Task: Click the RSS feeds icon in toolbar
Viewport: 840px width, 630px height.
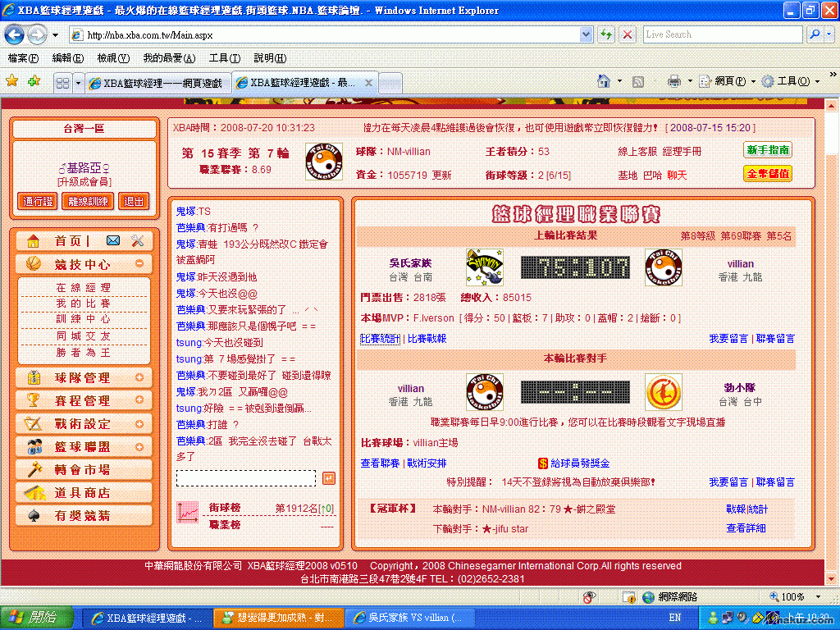Action: click(637, 82)
